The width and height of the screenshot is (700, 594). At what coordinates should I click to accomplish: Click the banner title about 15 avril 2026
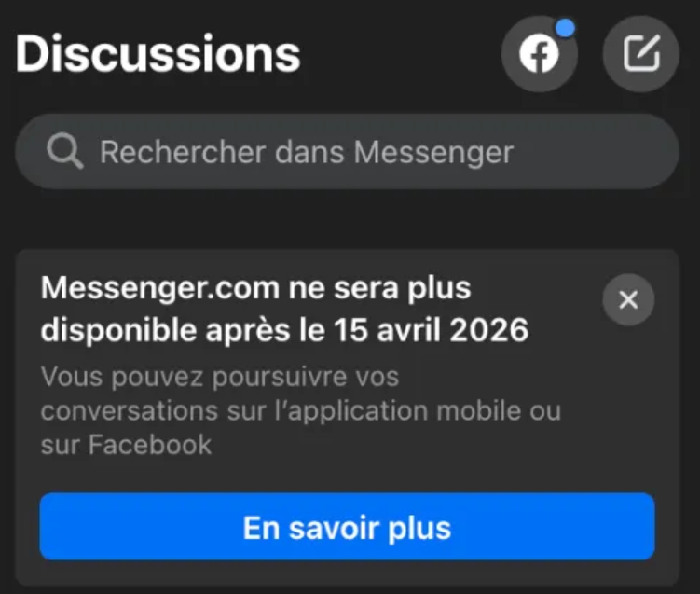tap(285, 309)
